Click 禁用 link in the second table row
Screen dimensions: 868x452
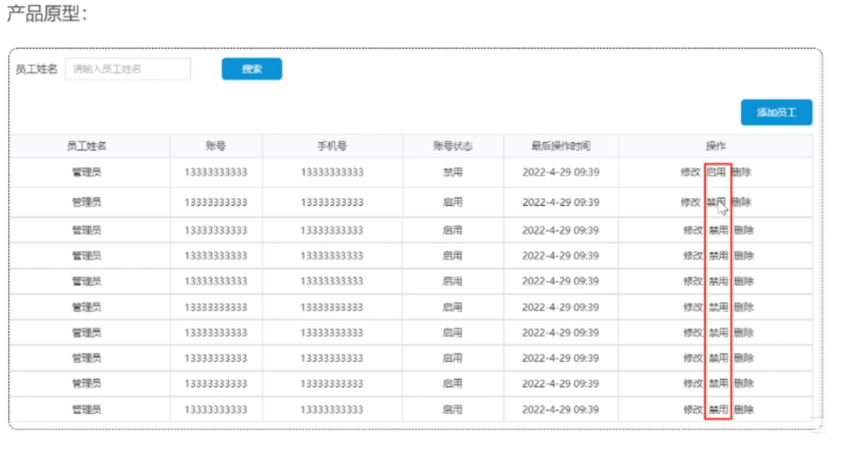point(718,201)
